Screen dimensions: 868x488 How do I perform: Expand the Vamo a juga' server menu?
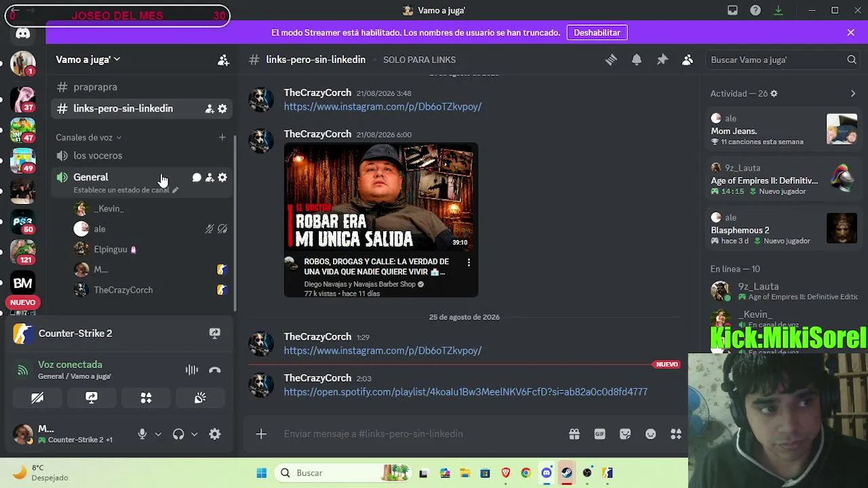point(88,60)
